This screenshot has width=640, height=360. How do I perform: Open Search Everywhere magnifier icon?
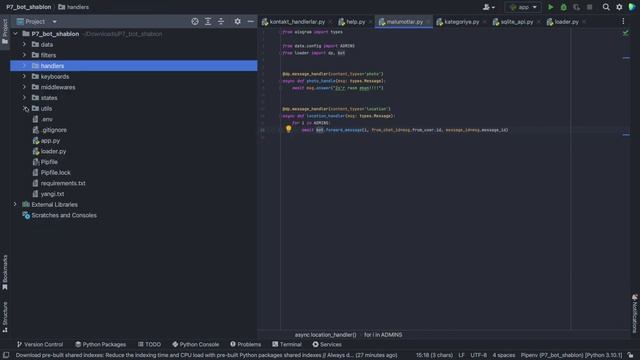pos(606,7)
